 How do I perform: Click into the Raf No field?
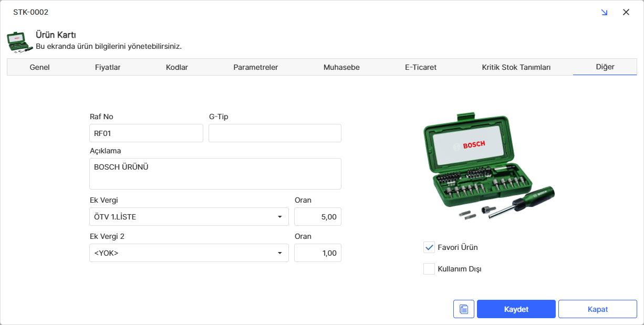click(146, 133)
